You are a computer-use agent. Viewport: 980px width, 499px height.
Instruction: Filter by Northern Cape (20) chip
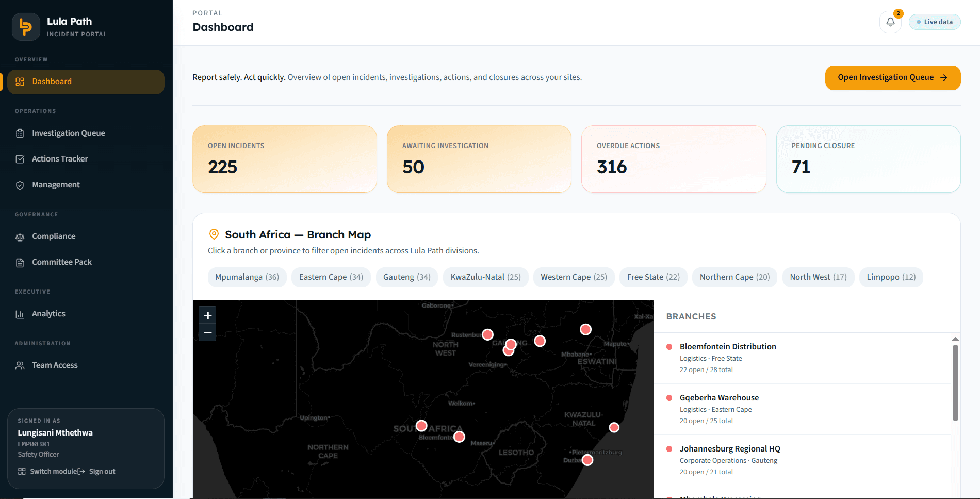[x=735, y=277]
